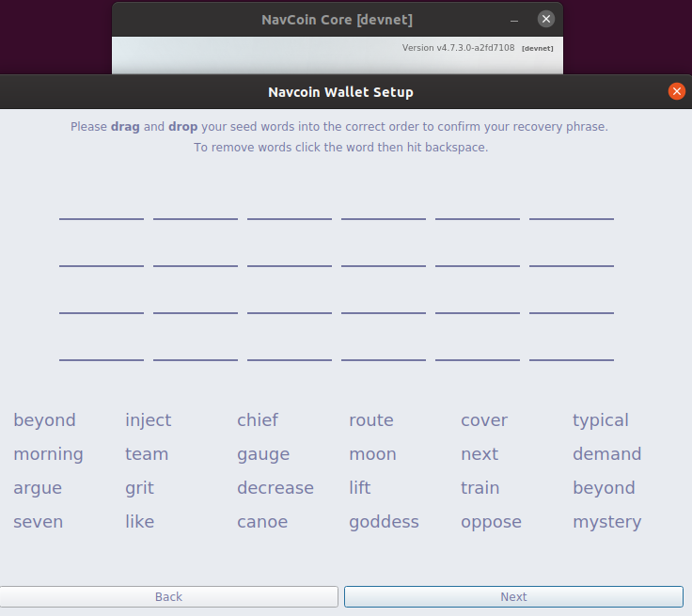Image resolution: width=692 pixels, height=616 pixels.
Task: Select the seed word 'goddess'
Action: tap(384, 523)
